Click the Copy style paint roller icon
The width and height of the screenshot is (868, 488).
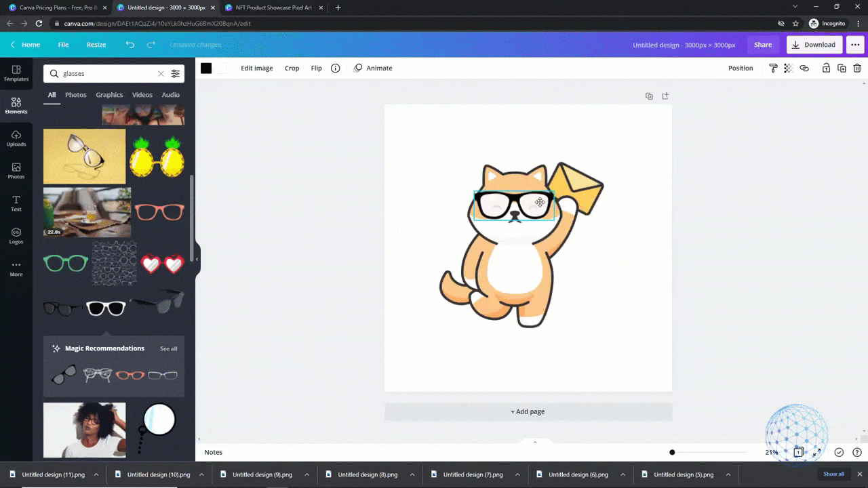[773, 68]
